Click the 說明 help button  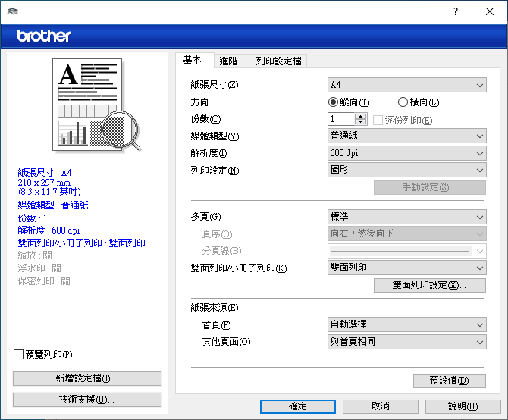point(463,406)
